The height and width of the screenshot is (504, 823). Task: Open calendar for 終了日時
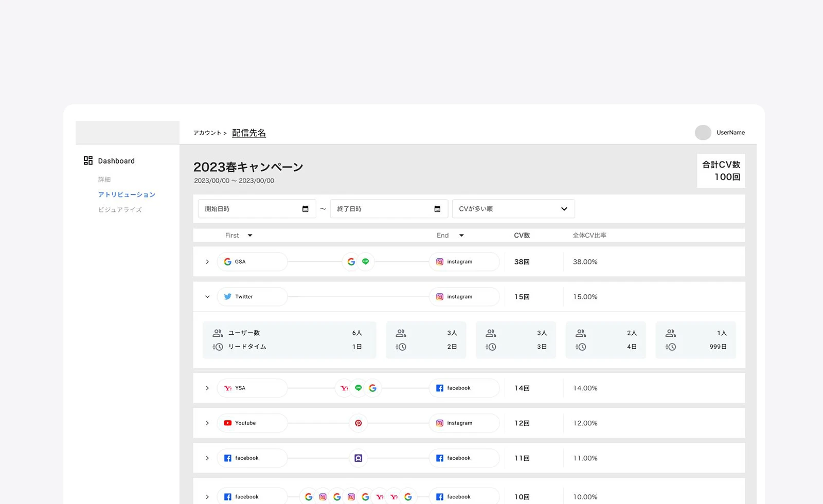click(437, 209)
